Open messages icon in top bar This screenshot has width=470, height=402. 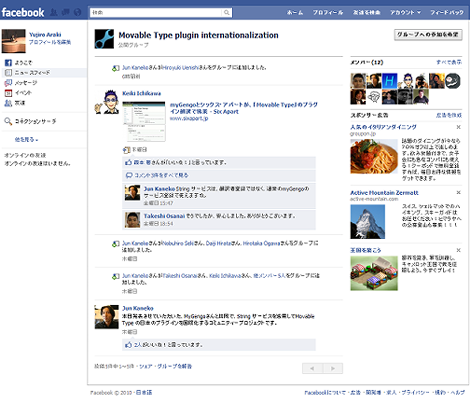[66, 13]
